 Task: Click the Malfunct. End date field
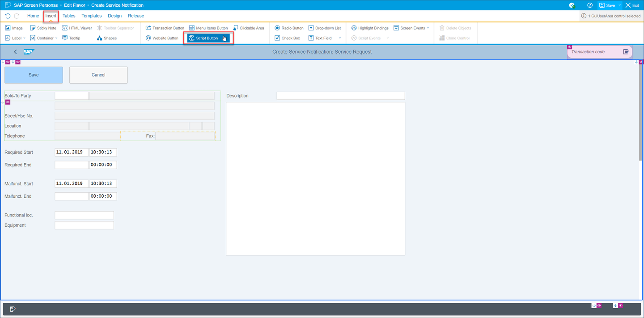pos(72,196)
